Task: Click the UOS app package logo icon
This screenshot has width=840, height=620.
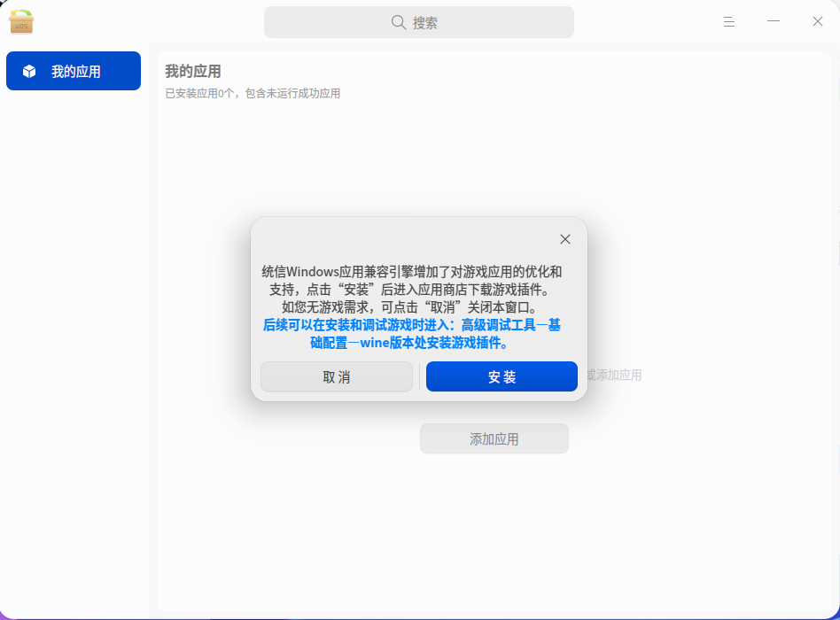Action: tap(21, 22)
